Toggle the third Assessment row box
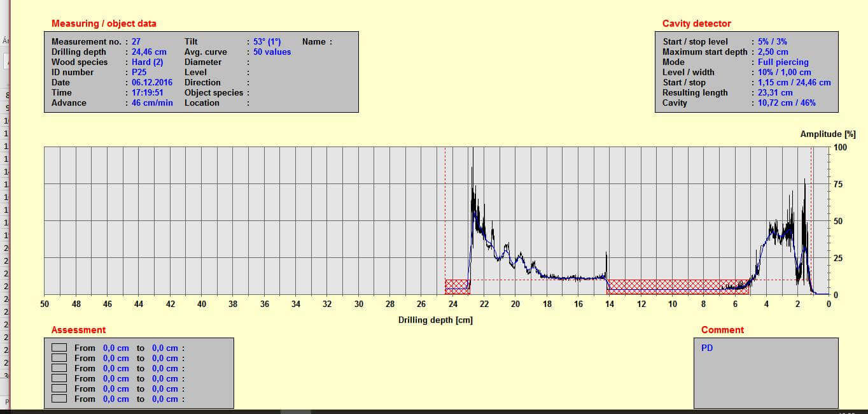The width and height of the screenshot is (868, 414). click(59, 368)
